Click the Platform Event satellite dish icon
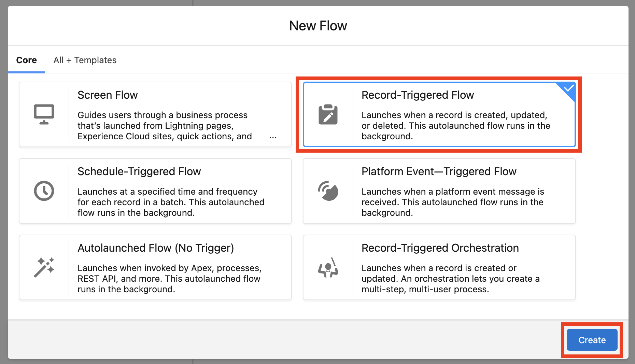 (x=328, y=191)
